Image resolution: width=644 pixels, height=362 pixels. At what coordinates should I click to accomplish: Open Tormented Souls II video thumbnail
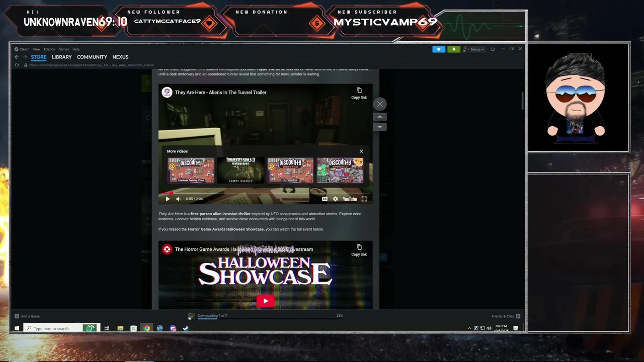240,170
